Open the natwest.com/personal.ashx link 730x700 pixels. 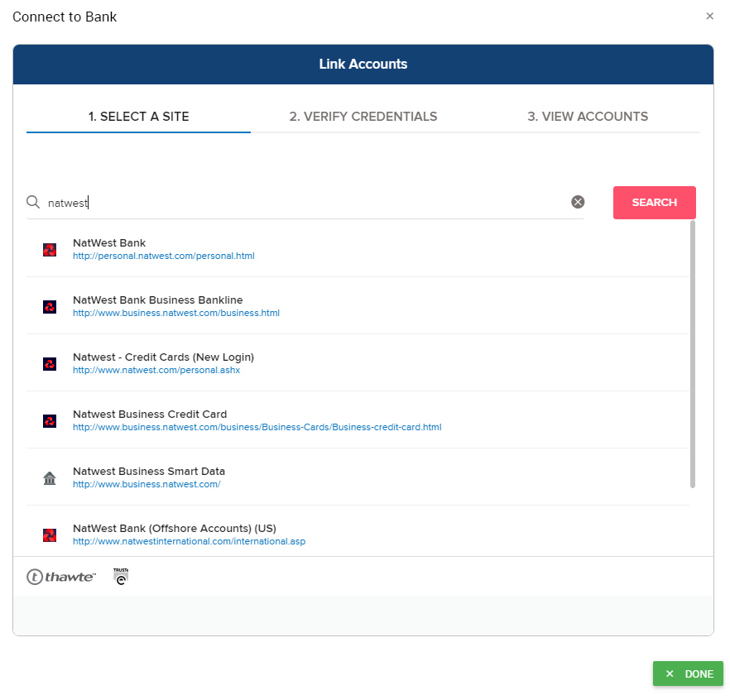pyautogui.click(x=156, y=370)
